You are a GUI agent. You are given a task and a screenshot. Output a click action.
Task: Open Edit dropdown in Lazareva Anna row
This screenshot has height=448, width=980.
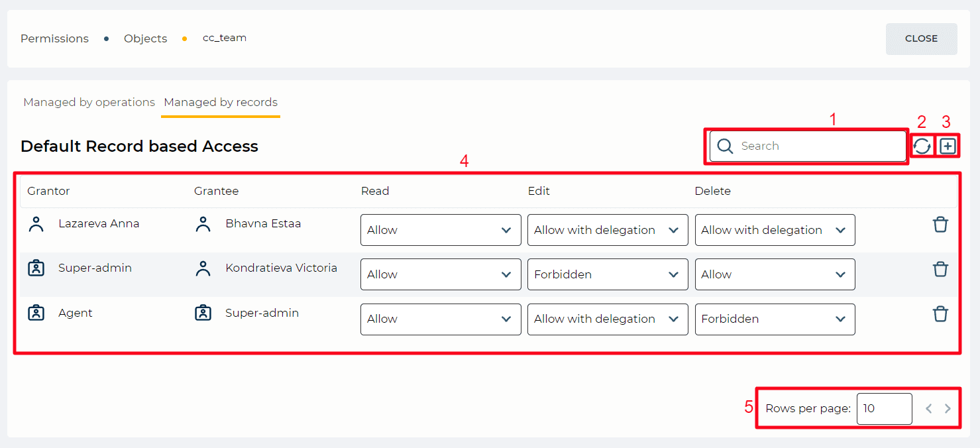608,230
